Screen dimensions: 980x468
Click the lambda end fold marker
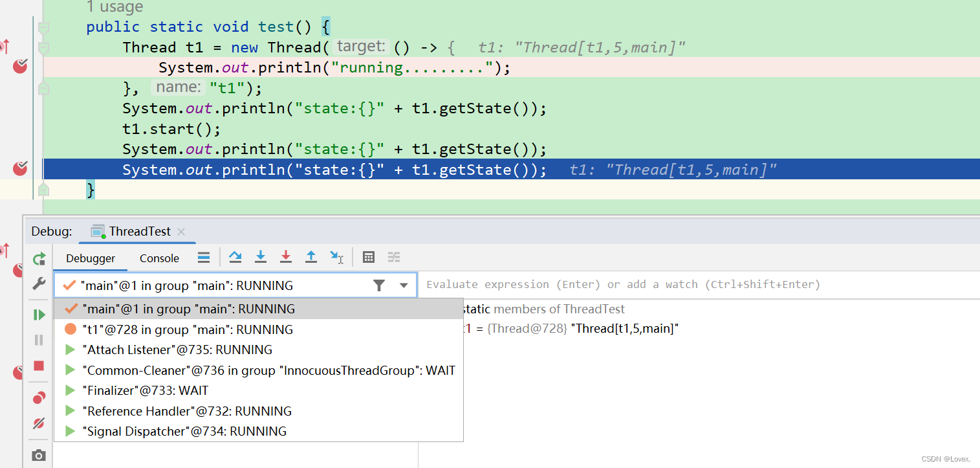tap(43, 89)
